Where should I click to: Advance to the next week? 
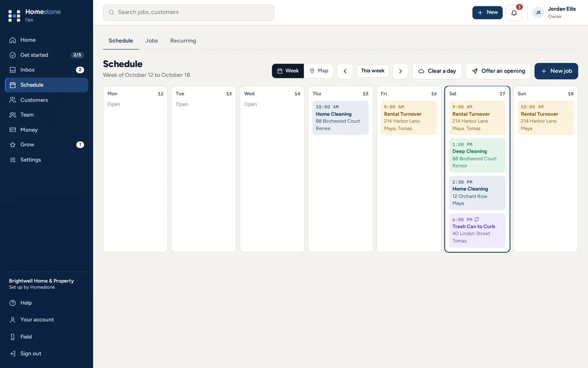point(400,71)
